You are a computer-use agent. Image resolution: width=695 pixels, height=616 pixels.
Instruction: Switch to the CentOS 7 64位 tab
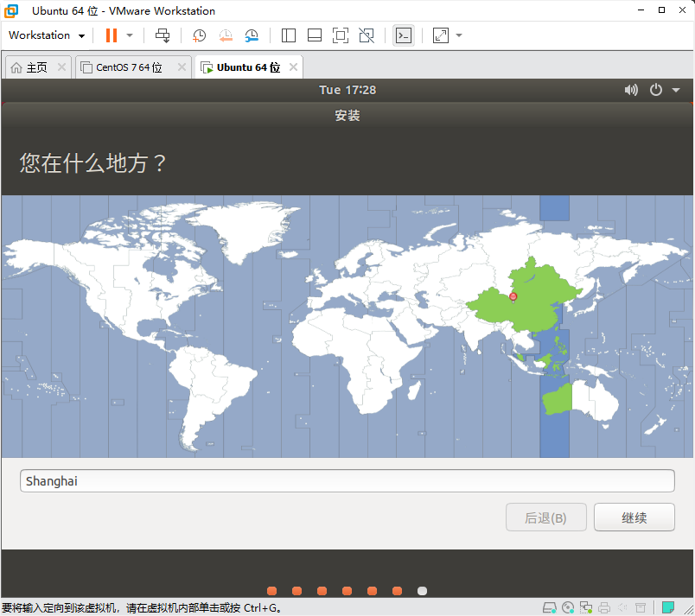pos(130,66)
